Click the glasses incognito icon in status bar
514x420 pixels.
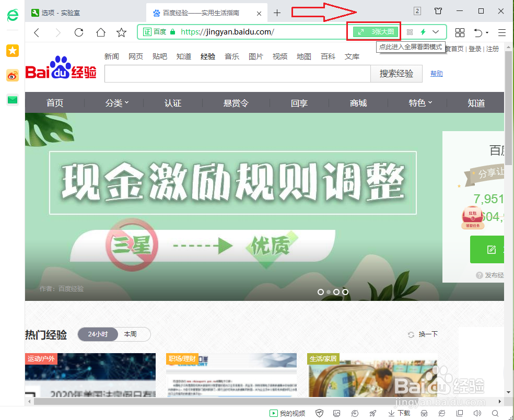point(424,413)
